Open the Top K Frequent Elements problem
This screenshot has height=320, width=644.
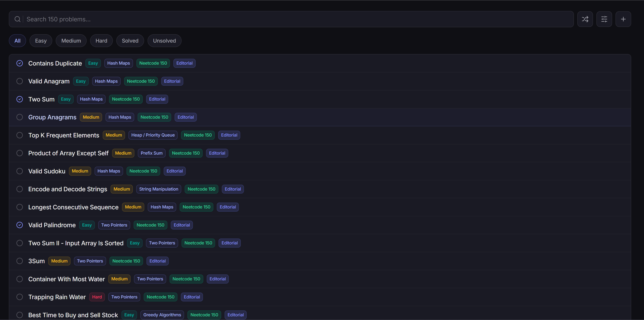(x=64, y=135)
